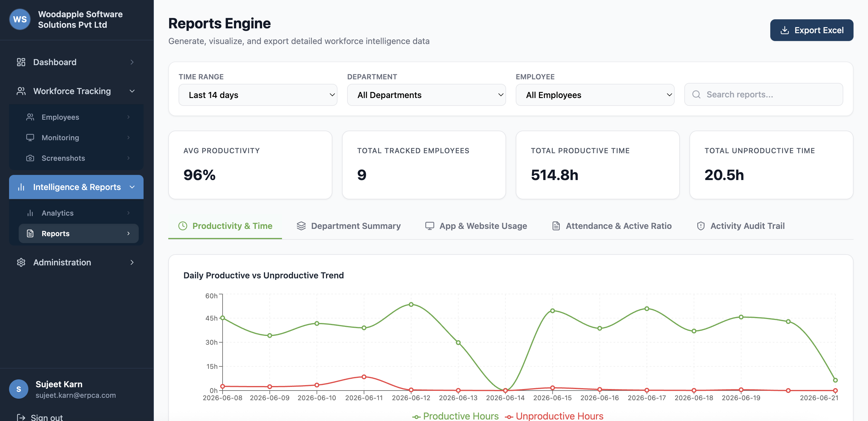Open the Administration section

[x=76, y=262]
